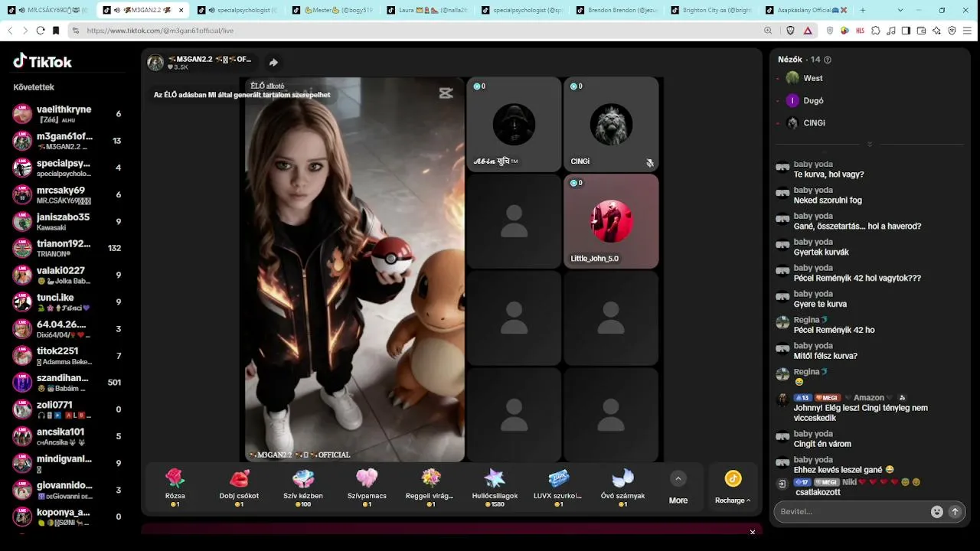Viewport: 980px width, 551px height.
Task: Open zoli0771 live in followed list
Action: [69, 409]
